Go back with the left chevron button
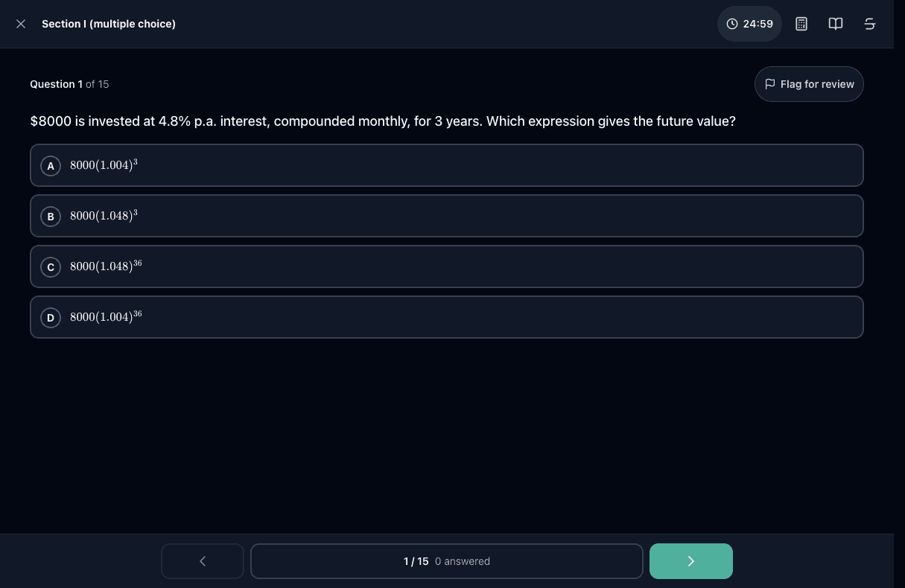 tap(203, 561)
